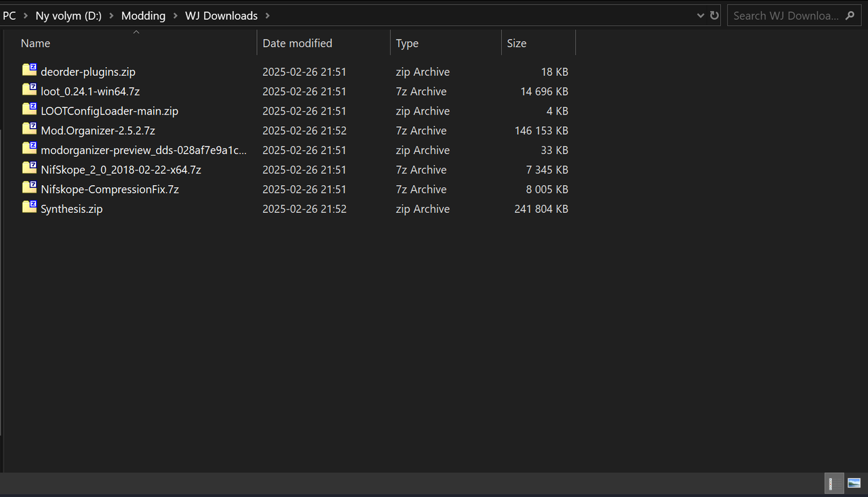Select file name loot_0.24.1-win64.7z
This screenshot has width=868, height=497.
tap(90, 92)
